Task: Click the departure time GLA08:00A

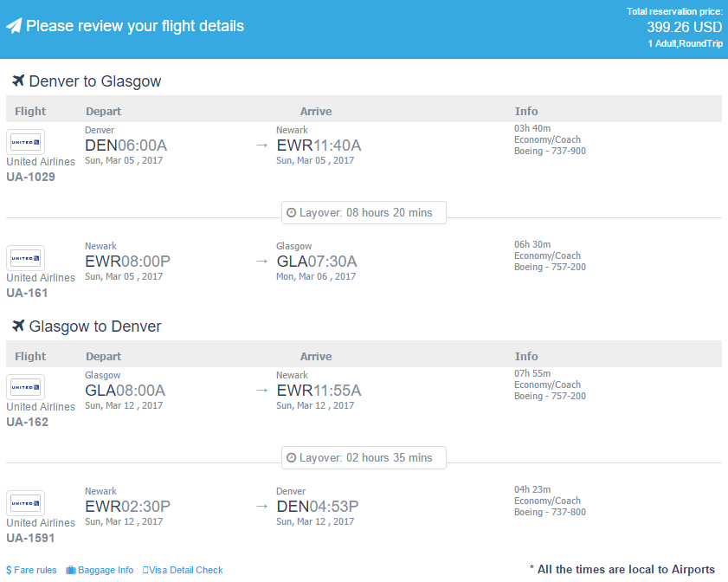Action: tap(126, 391)
